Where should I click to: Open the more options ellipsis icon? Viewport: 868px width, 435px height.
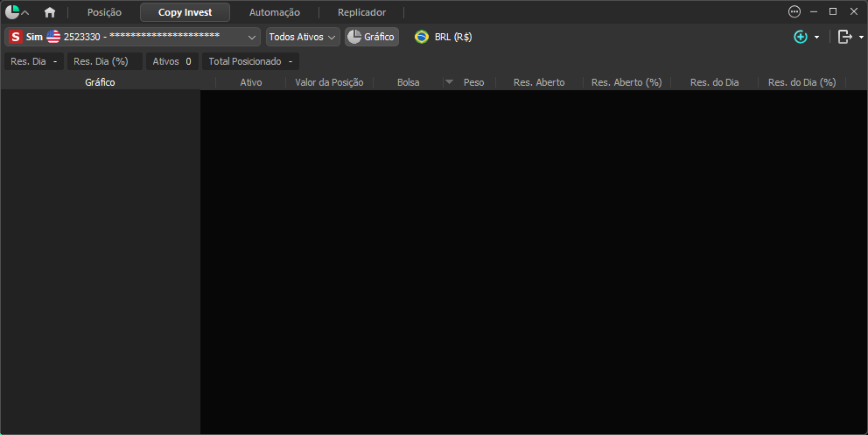pyautogui.click(x=794, y=11)
